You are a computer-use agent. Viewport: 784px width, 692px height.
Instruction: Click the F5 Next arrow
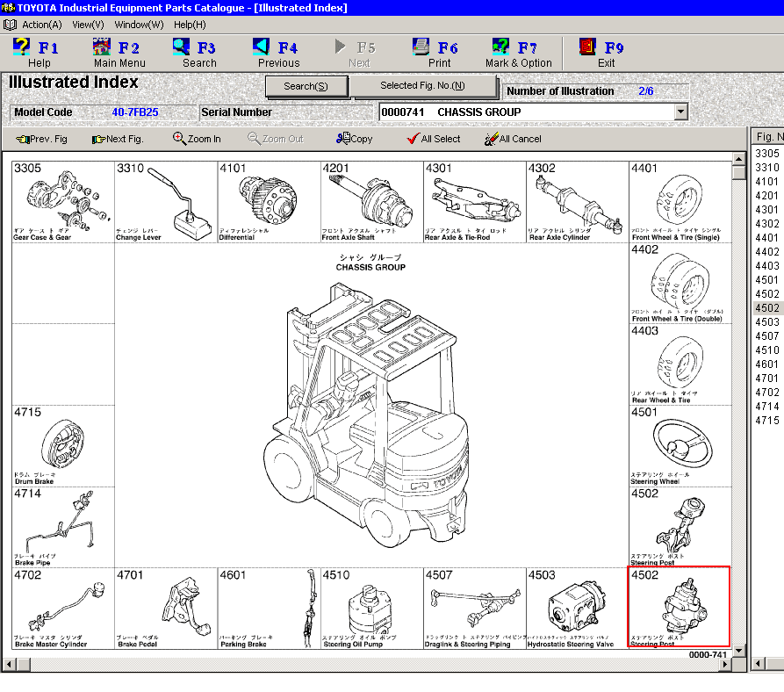pyautogui.click(x=340, y=47)
